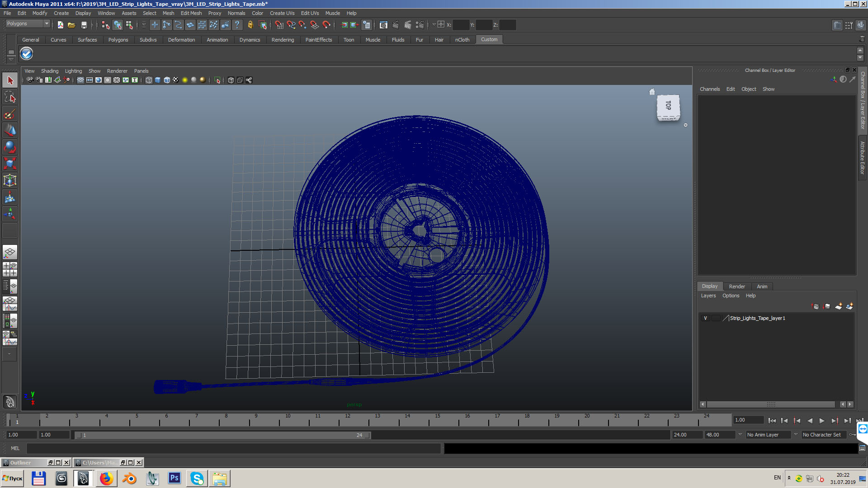
Task: Expand more layouts arrow in toolbox
Action: [9, 354]
